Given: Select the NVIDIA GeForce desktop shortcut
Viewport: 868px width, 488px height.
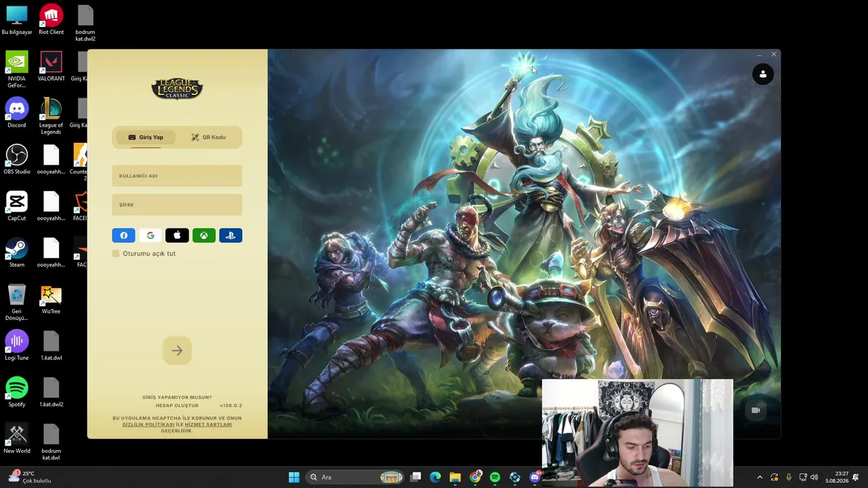Looking at the screenshot, I should [x=17, y=70].
